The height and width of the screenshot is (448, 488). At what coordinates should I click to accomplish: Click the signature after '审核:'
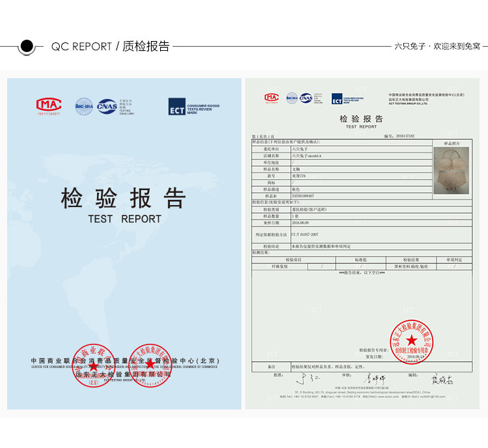point(374,378)
